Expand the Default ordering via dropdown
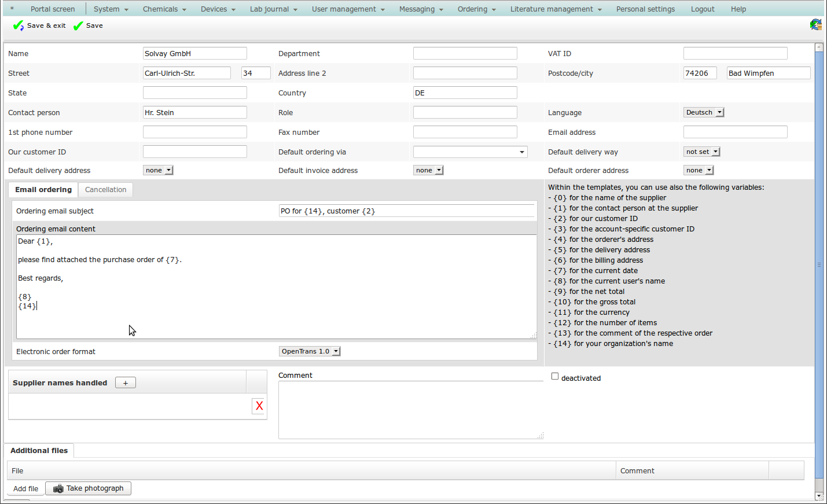827x504 pixels. (x=470, y=152)
